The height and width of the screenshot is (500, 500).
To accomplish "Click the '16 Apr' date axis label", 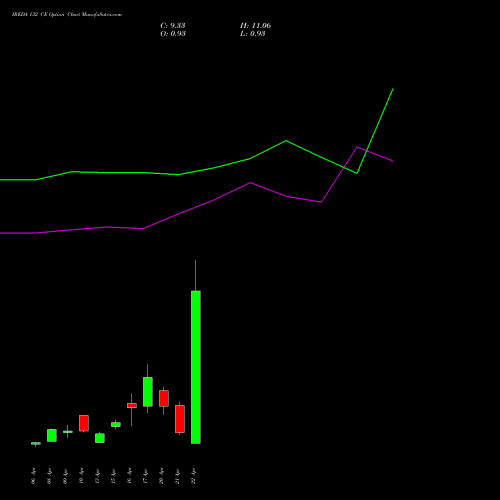I will click(129, 476).
